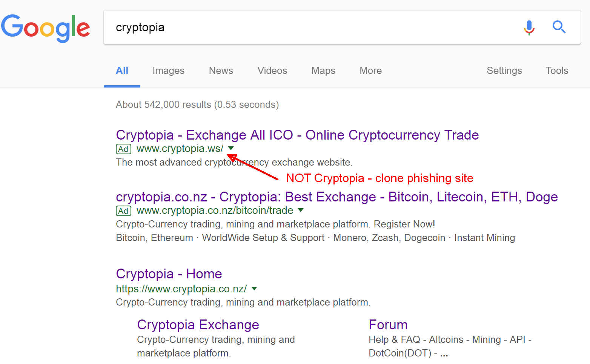The image size is (590, 364).
Task: Click the Ad badge beside cryptopia.co.nz/bitcoin/trade
Action: (x=123, y=211)
